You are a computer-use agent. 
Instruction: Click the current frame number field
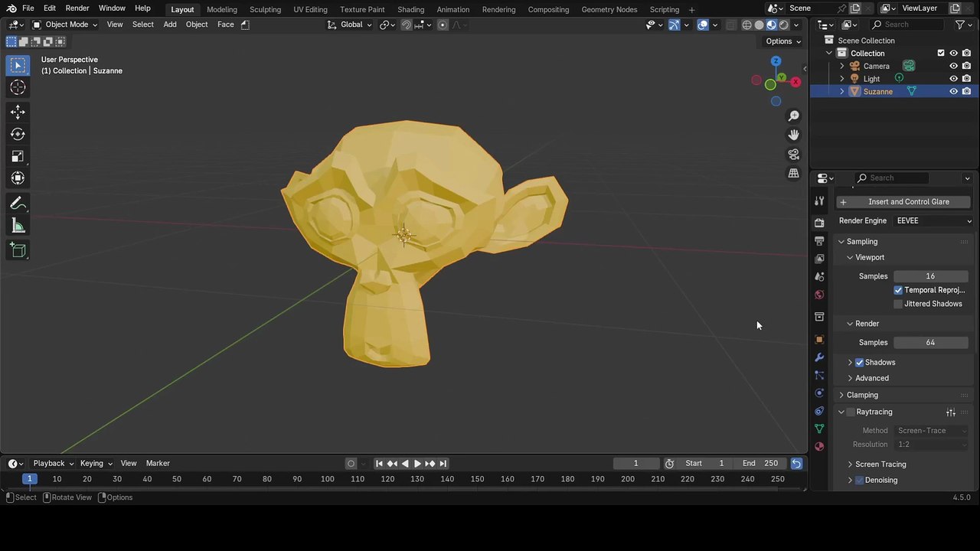635,463
